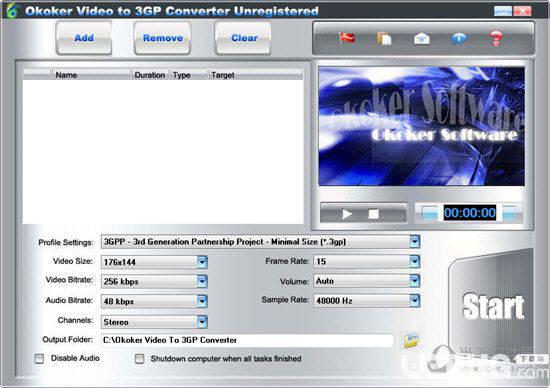This screenshot has width=550, height=388.
Task: Open the copy documents icon
Action: point(384,38)
